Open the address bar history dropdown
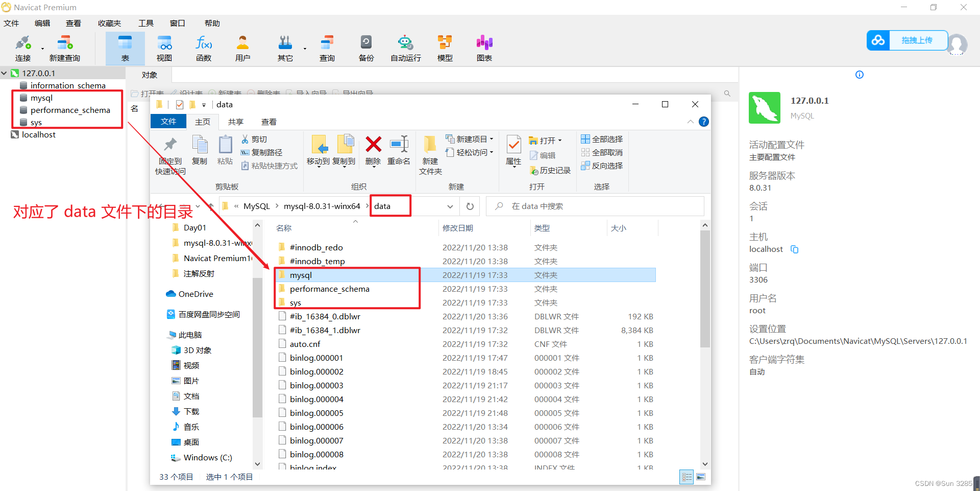The image size is (980, 491). coord(450,206)
